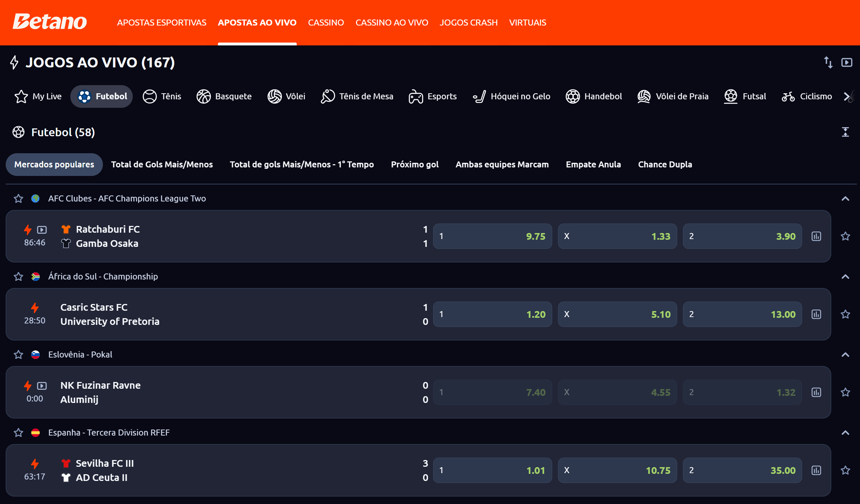Select the Tênis sport filter
The width and height of the screenshot is (860, 504).
pyautogui.click(x=162, y=96)
